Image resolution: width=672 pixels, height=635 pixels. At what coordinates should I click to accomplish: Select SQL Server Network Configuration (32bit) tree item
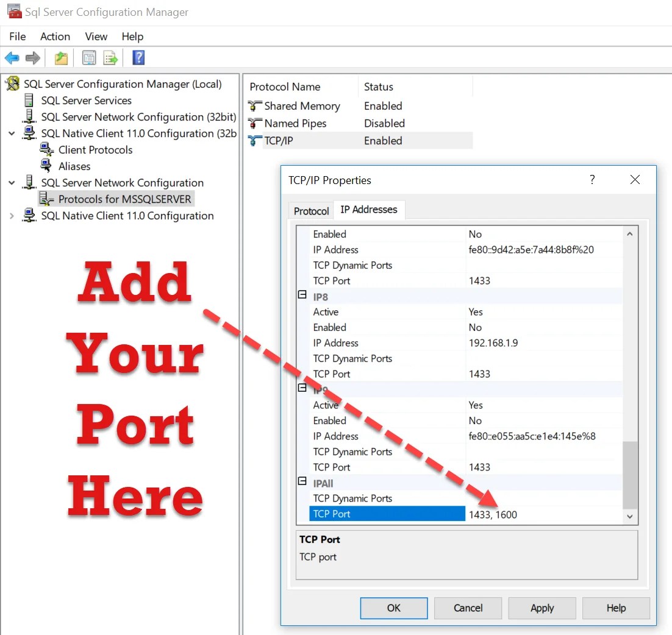pyautogui.click(x=138, y=117)
